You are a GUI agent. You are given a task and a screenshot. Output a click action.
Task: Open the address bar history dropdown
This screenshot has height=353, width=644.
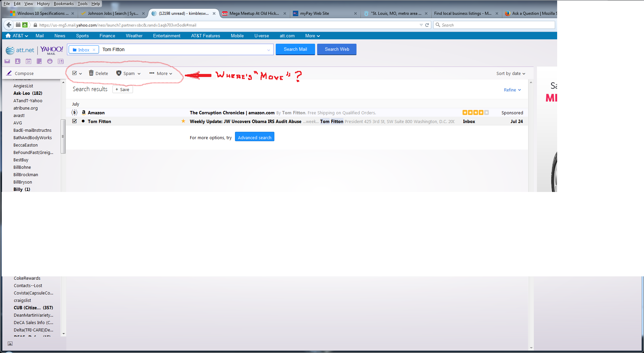(x=421, y=25)
